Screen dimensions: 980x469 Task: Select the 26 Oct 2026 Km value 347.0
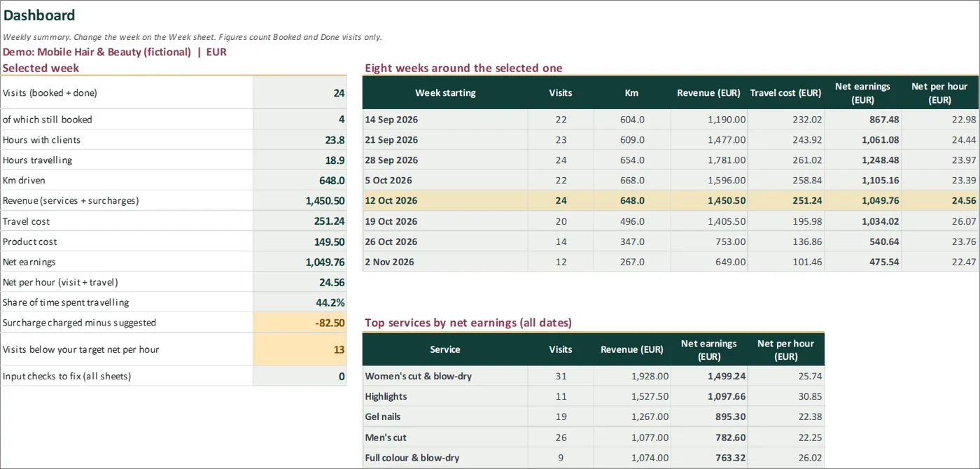pos(632,241)
